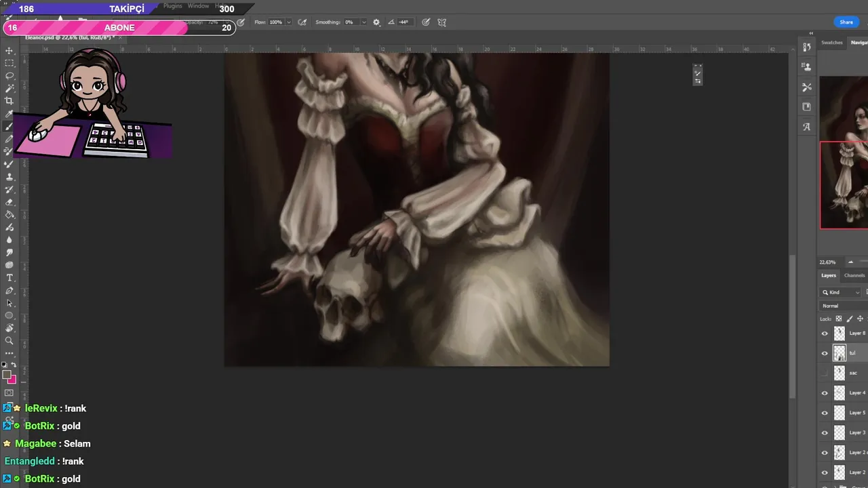The height and width of the screenshot is (488, 868).
Task: Select the Layers tab
Action: [x=829, y=275]
